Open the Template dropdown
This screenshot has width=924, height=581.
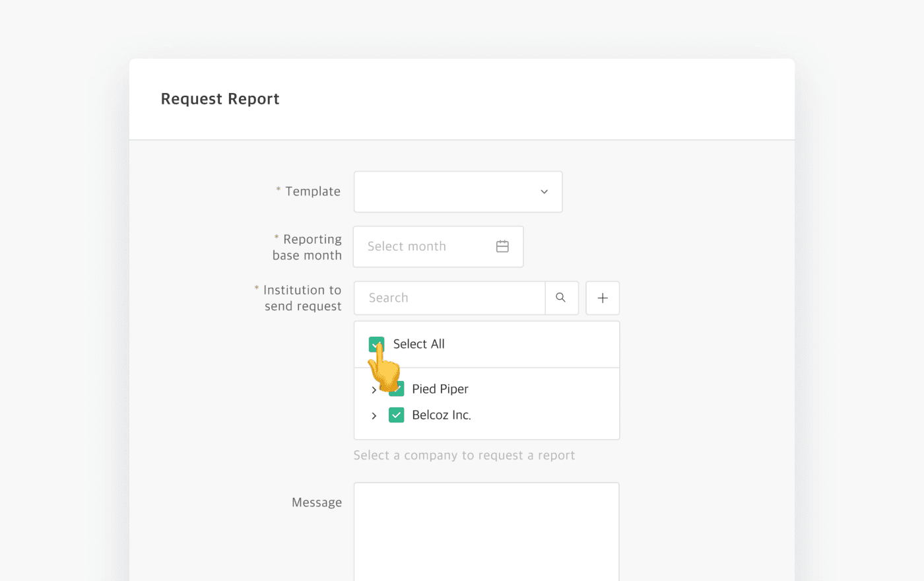click(x=457, y=191)
